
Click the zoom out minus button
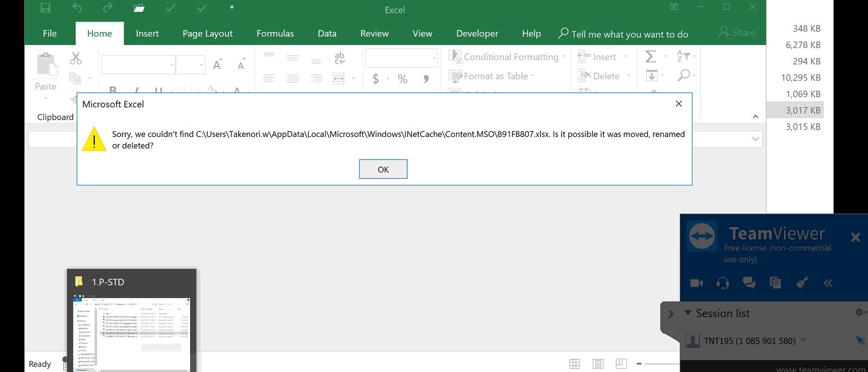point(638,364)
